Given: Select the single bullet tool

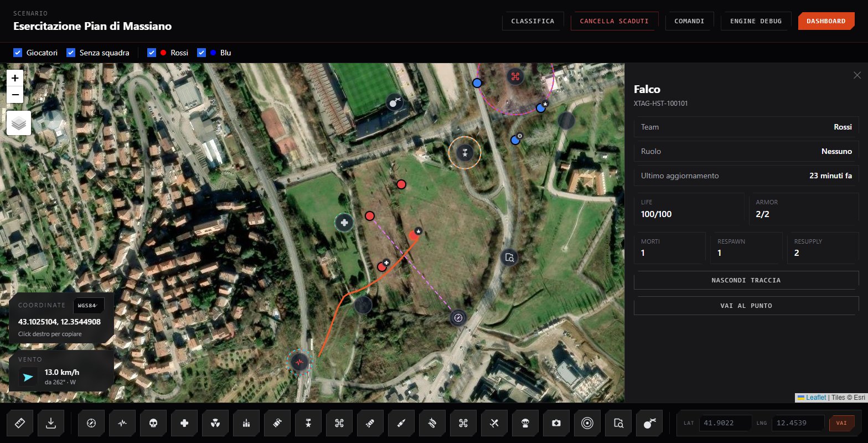Looking at the screenshot, I should [402, 424].
